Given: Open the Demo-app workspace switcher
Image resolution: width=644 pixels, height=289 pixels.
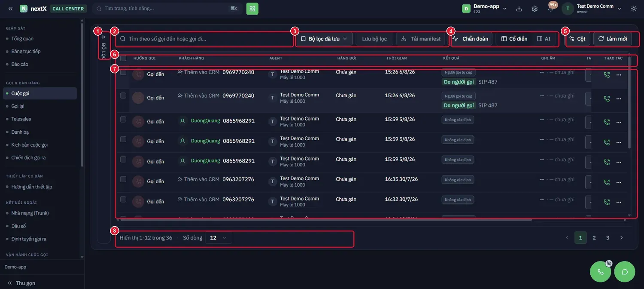Looking at the screenshot, I should (484, 9).
